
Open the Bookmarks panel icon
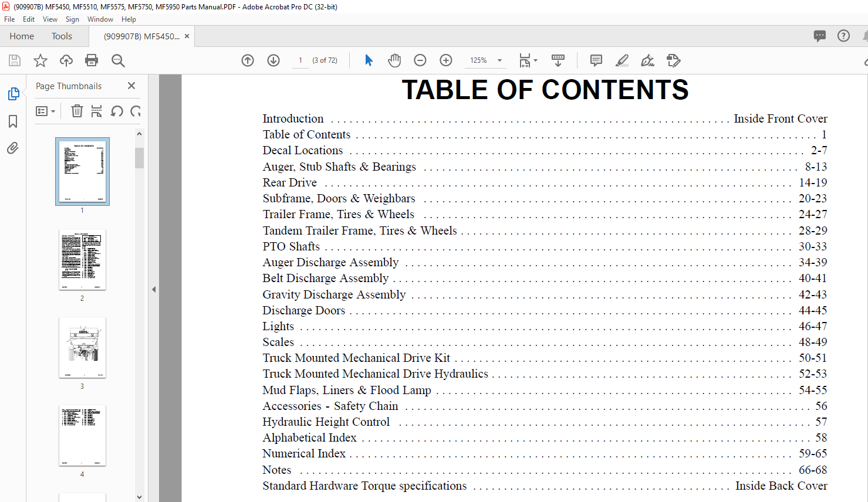click(13, 121)
